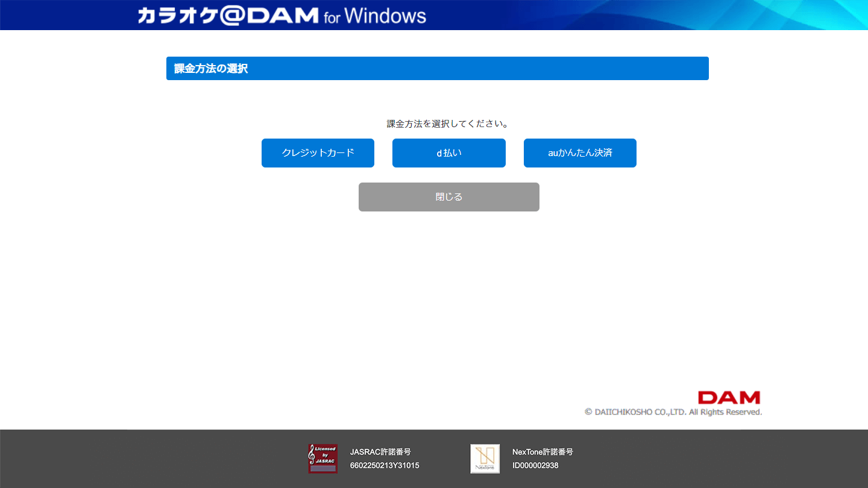Click the JASRAC許諾番号 label

pos(380,452)
